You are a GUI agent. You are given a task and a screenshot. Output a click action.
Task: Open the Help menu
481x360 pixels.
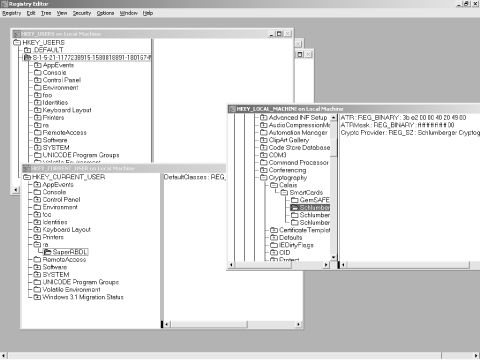(x=148, y=13)
